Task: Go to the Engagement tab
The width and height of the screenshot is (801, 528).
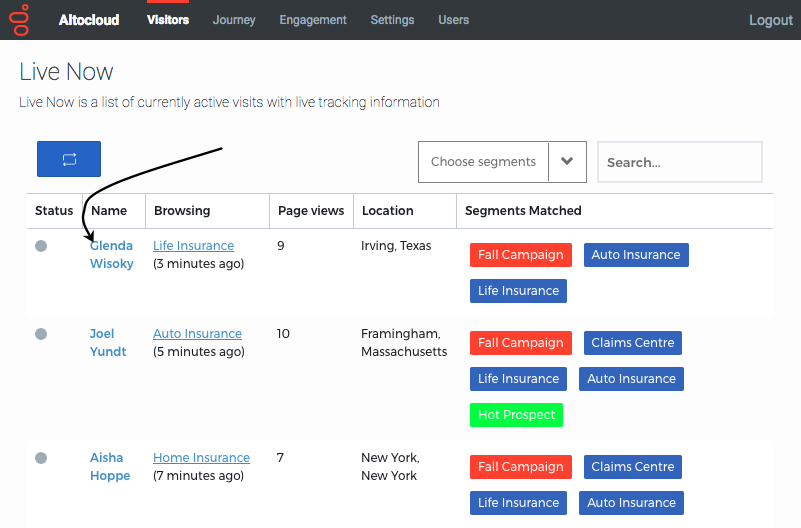Action: pos(313,20)
